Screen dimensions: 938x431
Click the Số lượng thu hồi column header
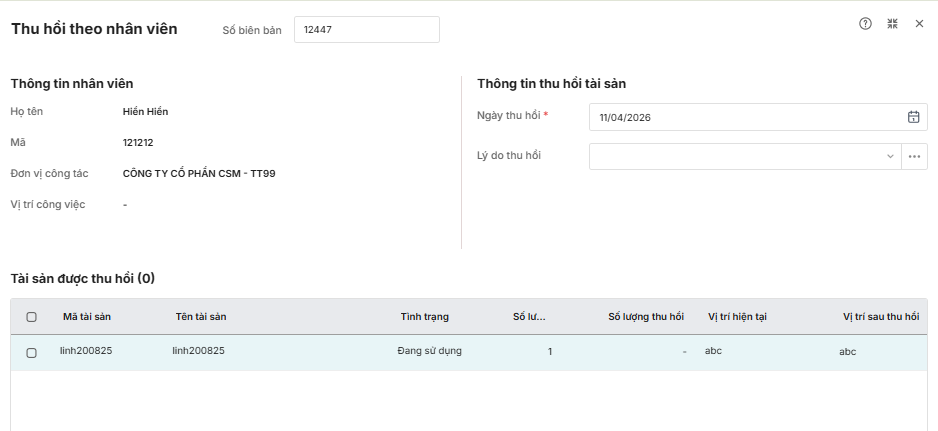(x=645, y=317)
